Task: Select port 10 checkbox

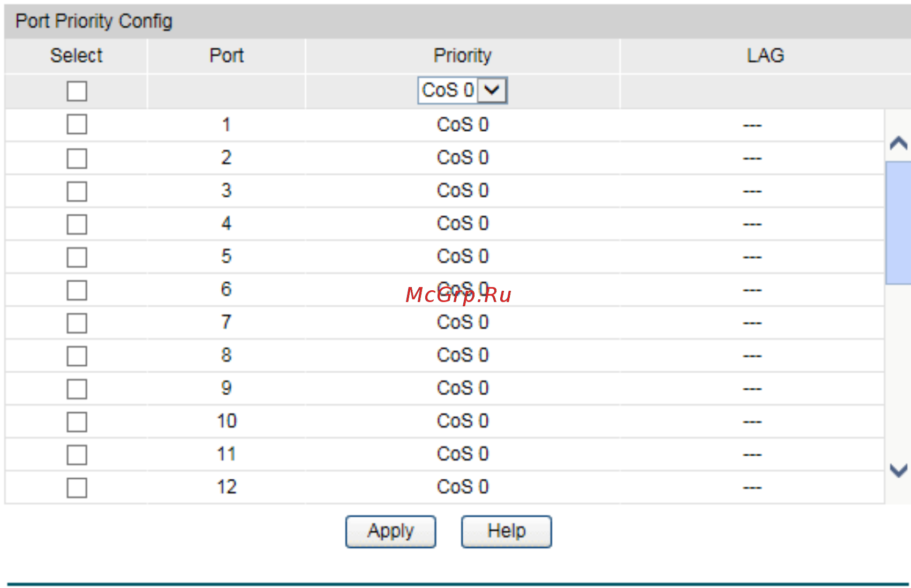Action: coord(77,422)
